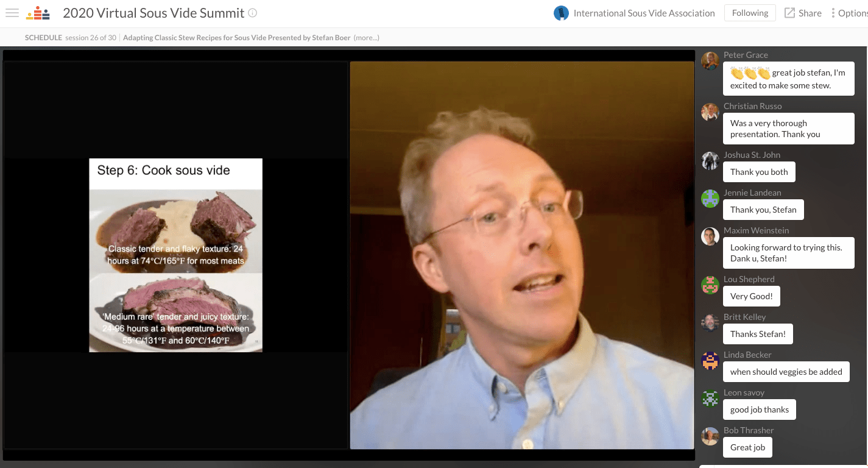Click Jennie Landean's pixel avatar

[x=710, y=199]
